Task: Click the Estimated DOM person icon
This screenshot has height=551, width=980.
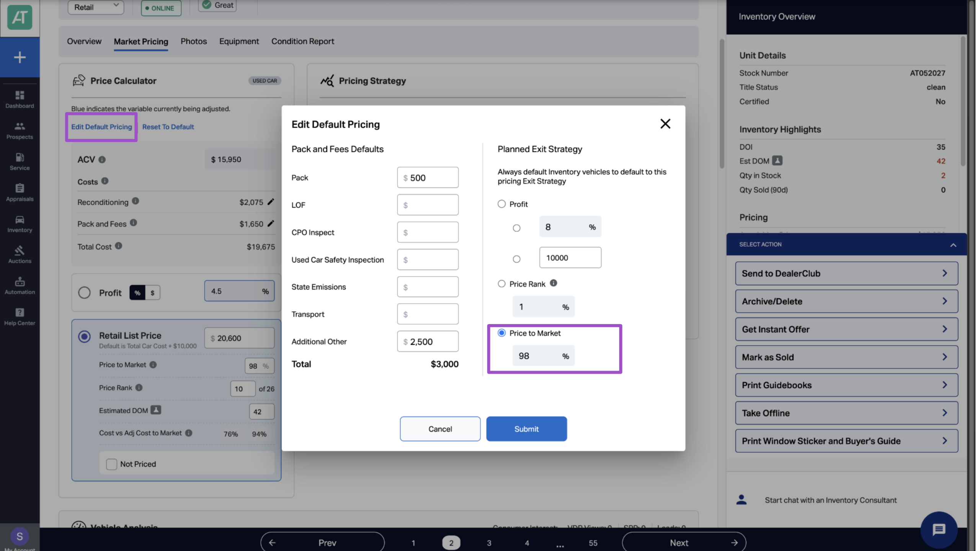Action: [x=156, y=410]
